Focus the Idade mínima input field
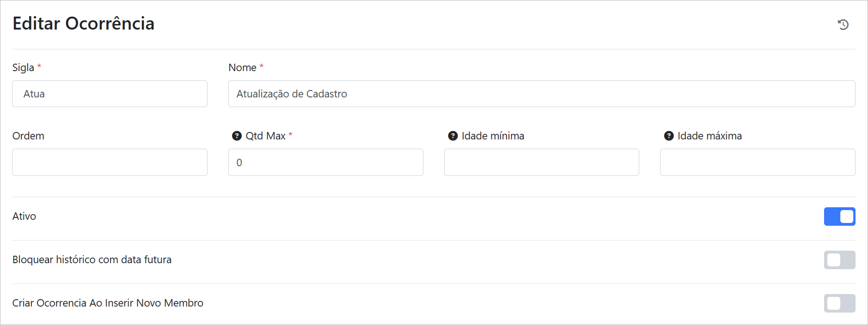This screenshot has height=325, width=868. pyautogui.click(x=541, y=162)
